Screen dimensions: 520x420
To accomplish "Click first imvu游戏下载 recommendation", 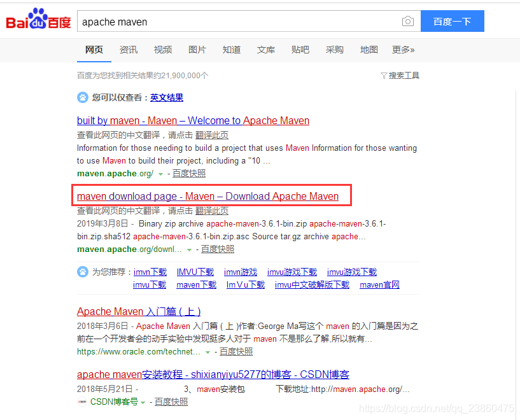I will coord(292,272).
